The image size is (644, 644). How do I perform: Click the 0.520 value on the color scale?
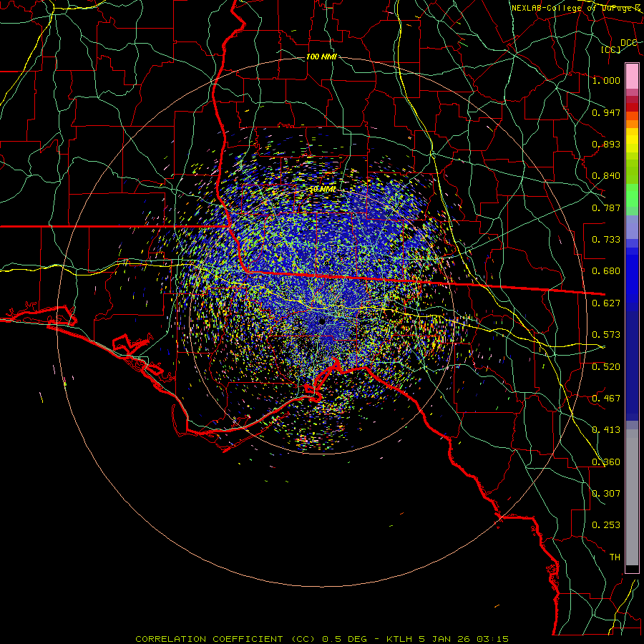606,367
